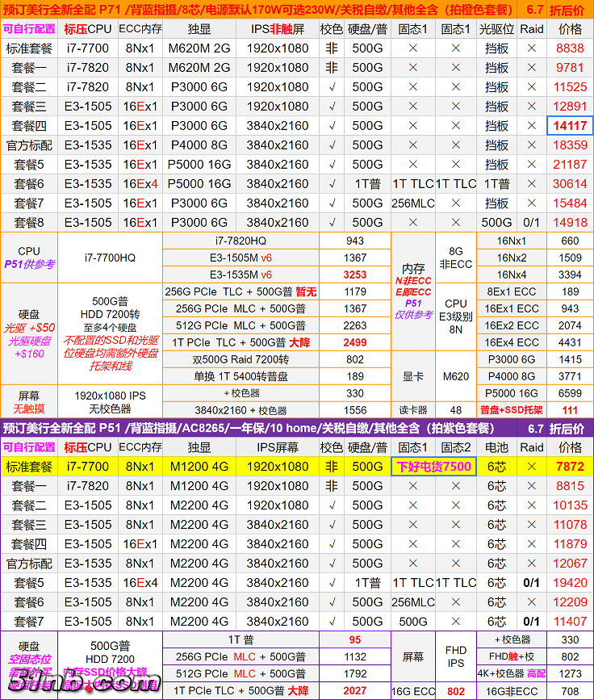Click the 单换 1T 5400转普盘 cell
Viewport: 594px width, 700px height.
[241, 376]
